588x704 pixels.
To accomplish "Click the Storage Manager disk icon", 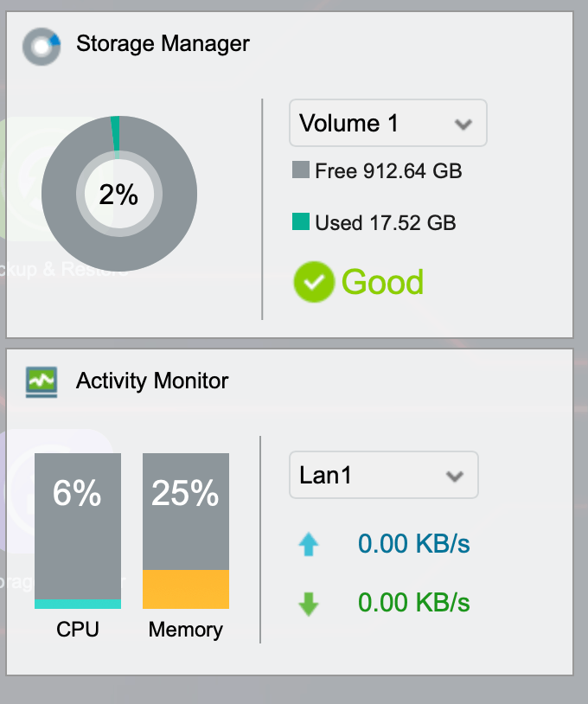I will 42,46.
